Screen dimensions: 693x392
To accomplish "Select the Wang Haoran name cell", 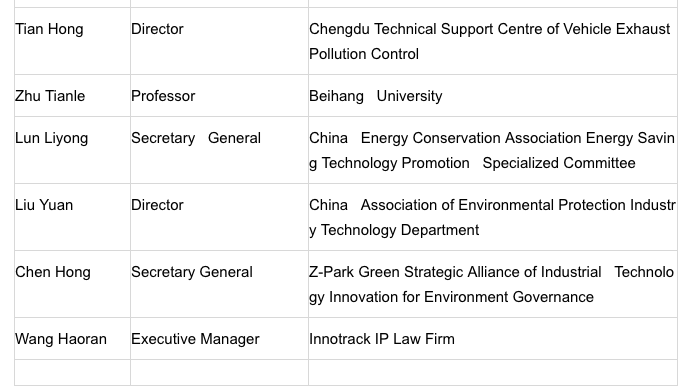I will [x=72, y=339].
